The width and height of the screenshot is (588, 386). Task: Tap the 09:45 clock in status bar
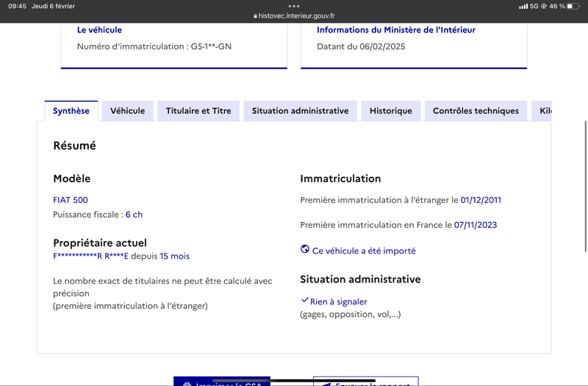(x=17, y=7)
